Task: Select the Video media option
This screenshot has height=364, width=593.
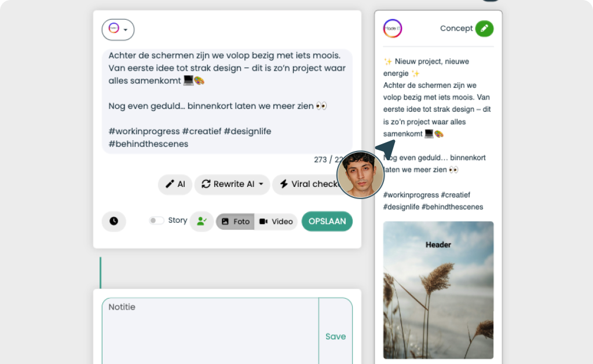Action: point(276,222)
